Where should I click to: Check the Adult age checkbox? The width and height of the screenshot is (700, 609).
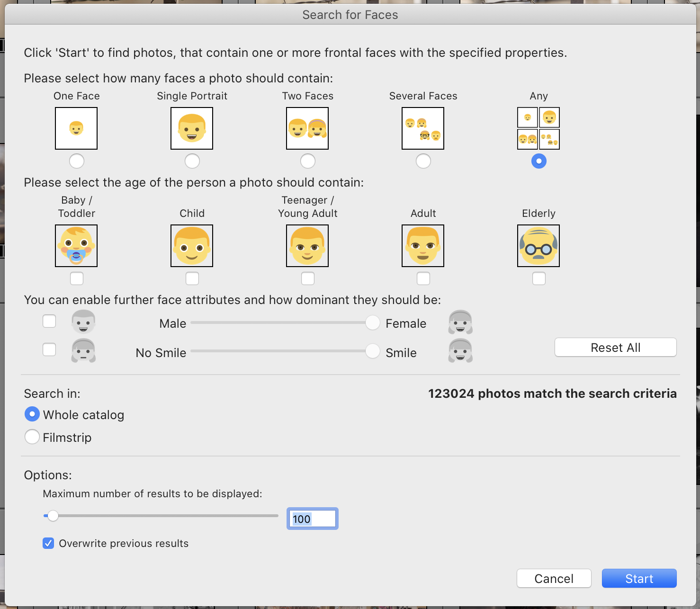423,278
